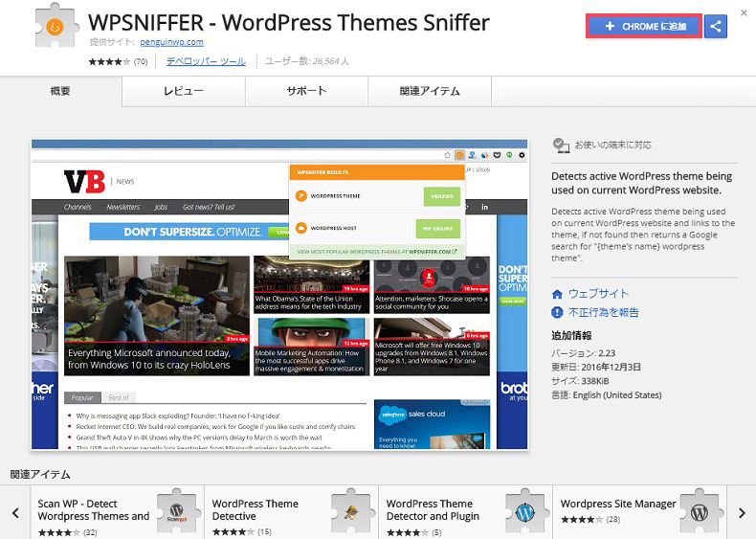Click the お使いの端末に対応 text
Screen dimensions: 756x539
pyautogui.click(x=612, y=145)
